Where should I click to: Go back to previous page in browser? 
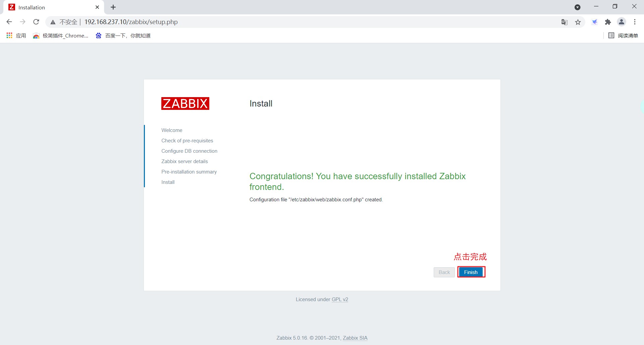(9, 22)
